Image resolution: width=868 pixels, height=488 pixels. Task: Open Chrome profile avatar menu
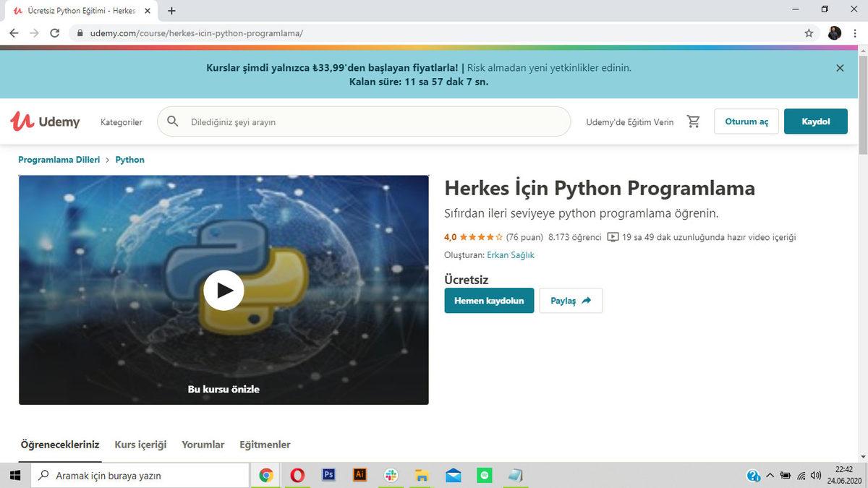835,33
